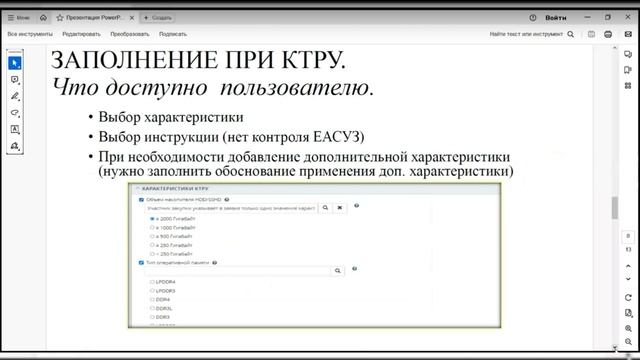Go to previous page arrow
This screenshot has height=360, width=640.
(x=628, y=266)
